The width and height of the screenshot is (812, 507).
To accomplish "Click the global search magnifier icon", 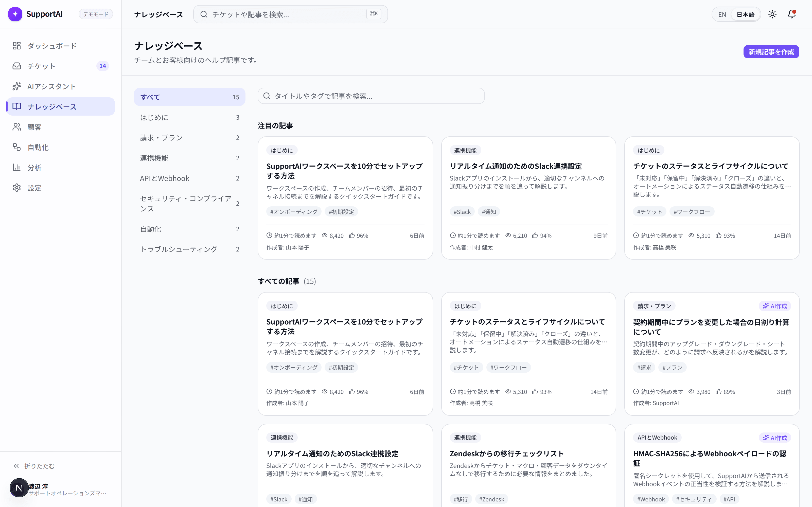I will 204,14.
